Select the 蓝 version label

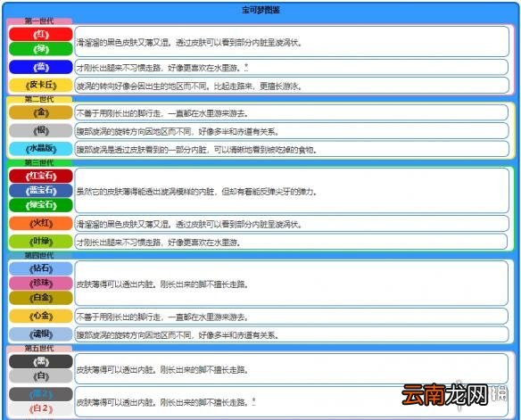coord(41,67)
